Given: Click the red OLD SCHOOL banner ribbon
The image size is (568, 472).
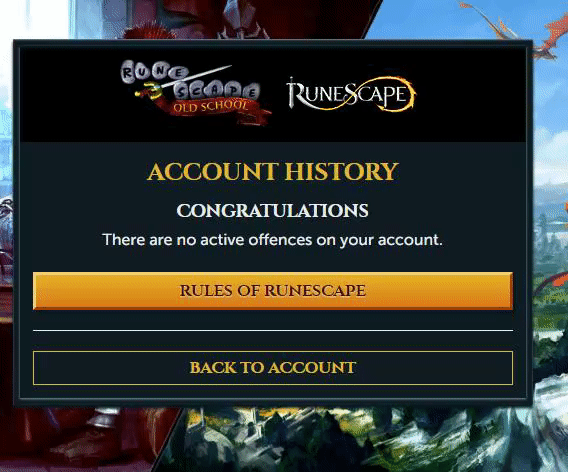Looking at the screenshot, I should click(x=212, y=110).
